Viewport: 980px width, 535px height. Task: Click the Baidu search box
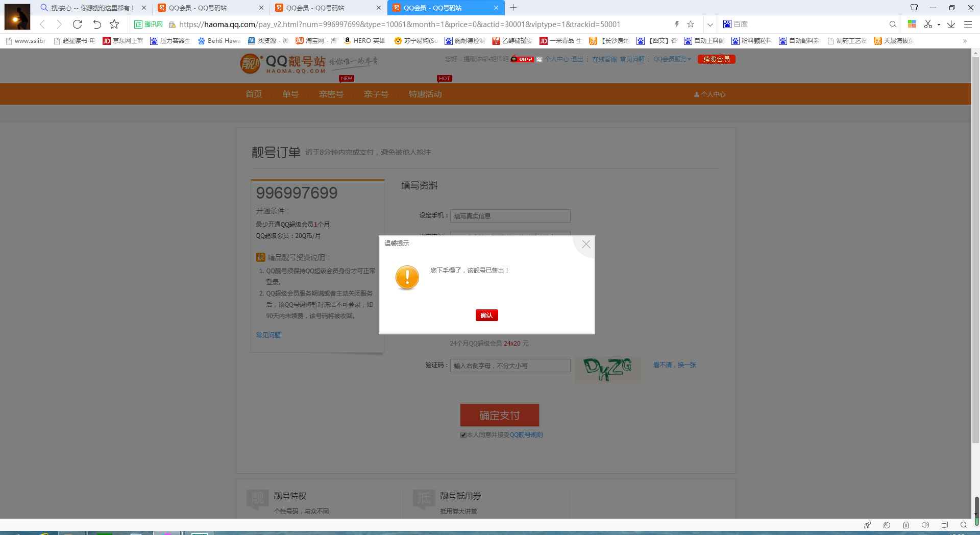click(x=809, y=24)
